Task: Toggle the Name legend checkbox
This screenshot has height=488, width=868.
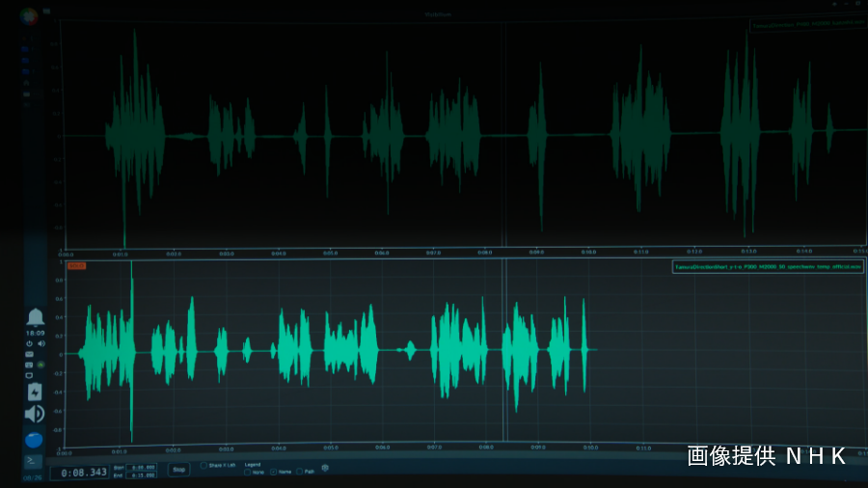Action: [274, 472]
